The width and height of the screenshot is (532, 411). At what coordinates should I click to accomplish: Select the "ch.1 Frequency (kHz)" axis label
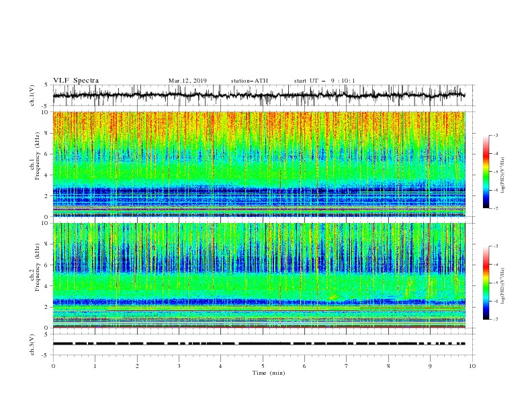coord(35,156)
